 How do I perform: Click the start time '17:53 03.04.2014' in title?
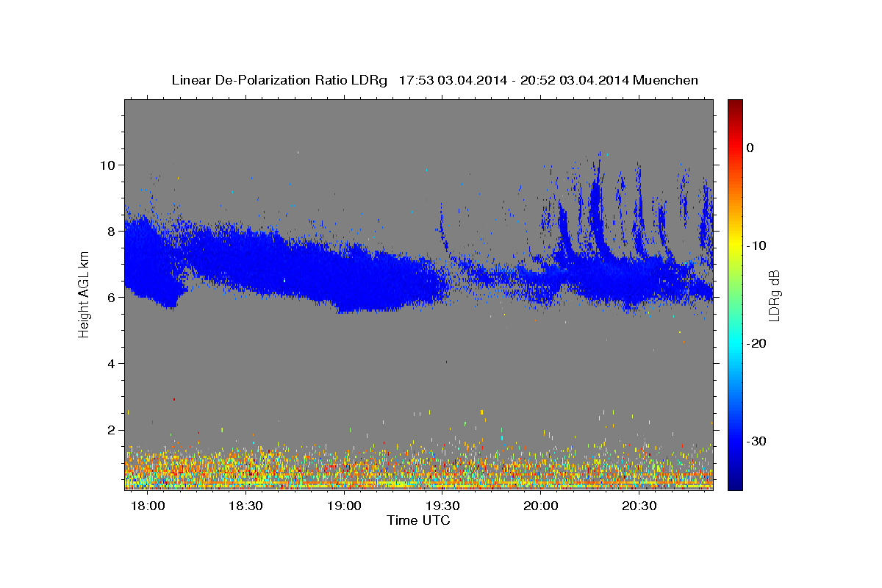[x=453, y=80]
